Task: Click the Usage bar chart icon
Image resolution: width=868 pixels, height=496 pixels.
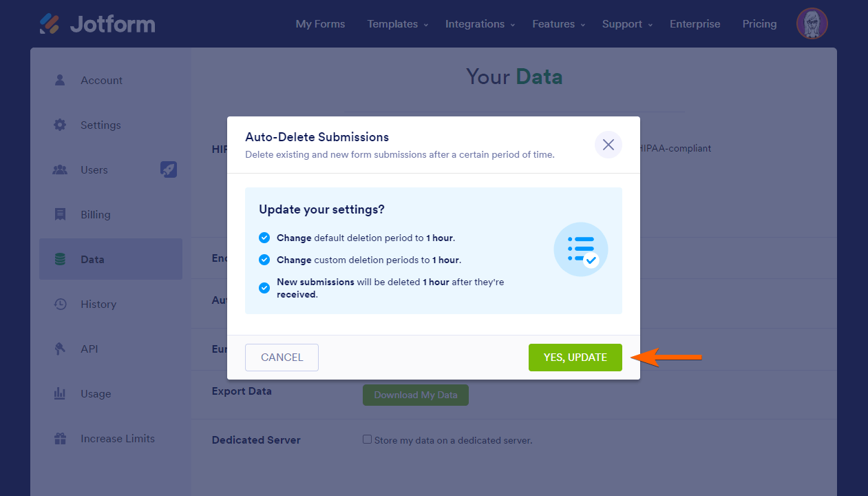Action: pyautogui.click(x=60, y=393)
